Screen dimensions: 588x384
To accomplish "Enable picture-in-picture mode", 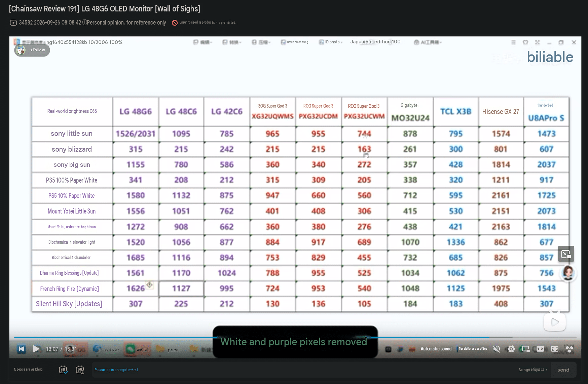I will coord(525,349).
